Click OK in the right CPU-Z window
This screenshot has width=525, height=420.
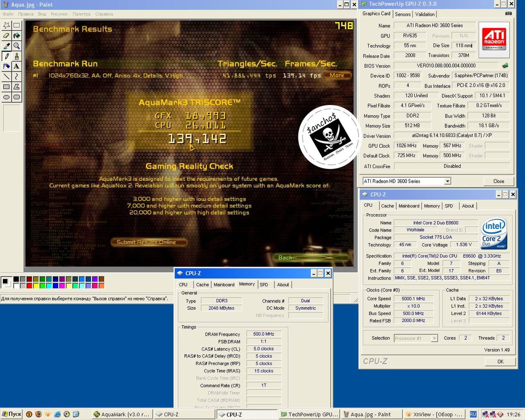(500, 361)
